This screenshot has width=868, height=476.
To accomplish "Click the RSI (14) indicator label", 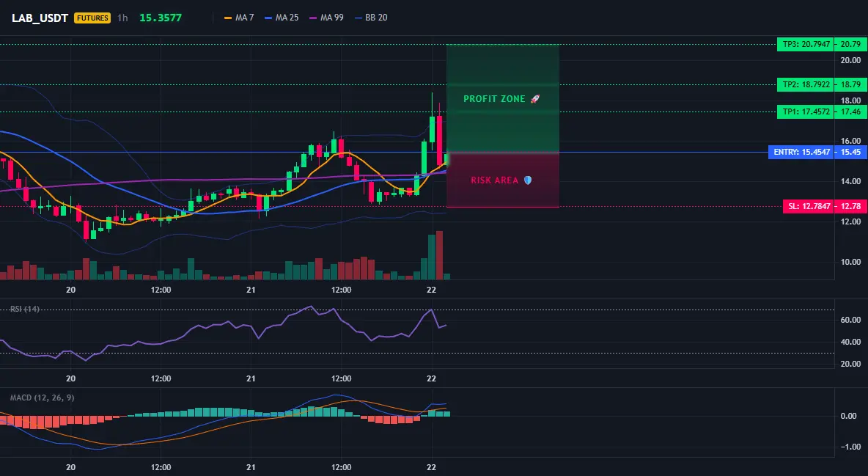I will coord(25,309).
